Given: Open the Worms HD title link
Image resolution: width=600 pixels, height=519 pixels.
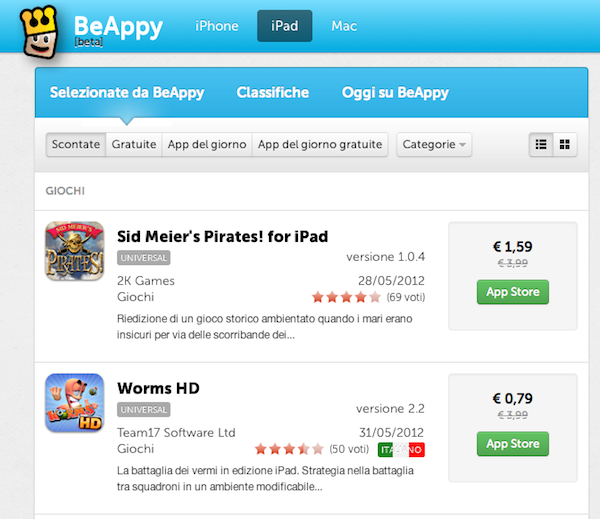Looking at the screenshot, I should point(158,388).
